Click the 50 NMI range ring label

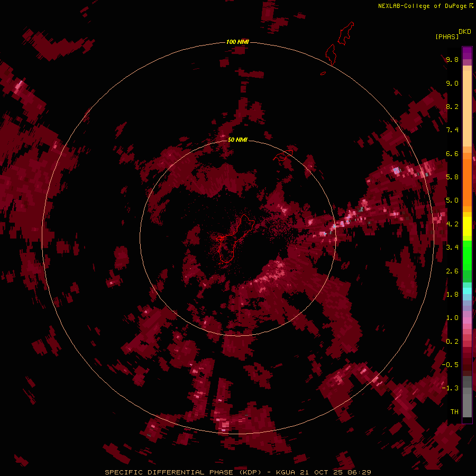click(237, 140)
